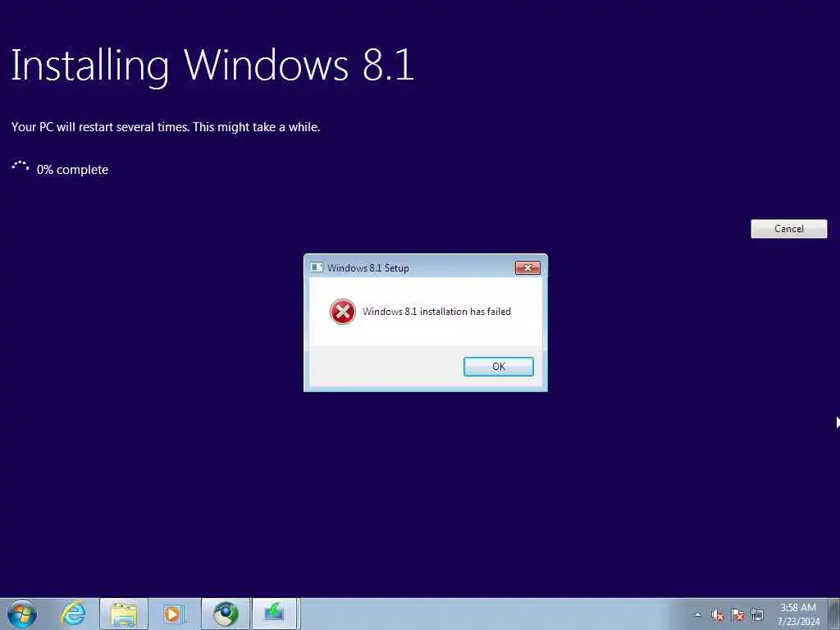Click the 'Your PC will restart' text
This screenshot has width=840, height=630.
166,127
